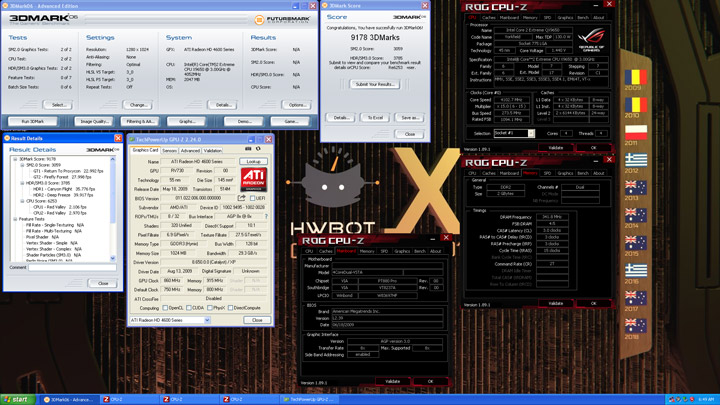Open the Advanced tab in GPU-Z
The image size is (720, 405).
coord(190,151)
